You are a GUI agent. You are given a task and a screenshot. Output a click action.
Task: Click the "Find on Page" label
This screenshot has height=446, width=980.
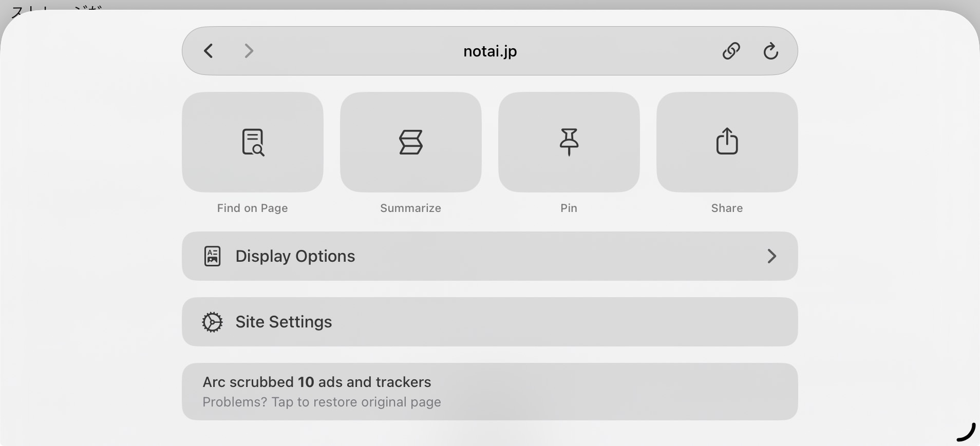[x=252, y=208]
